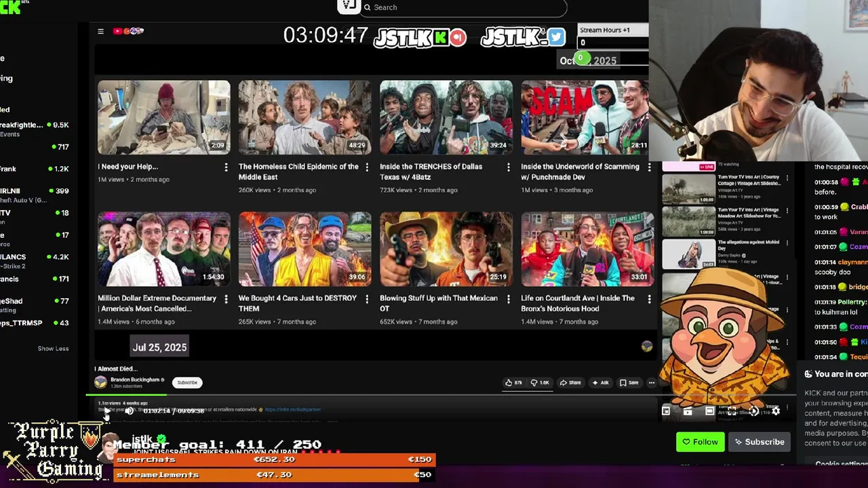
Task: Open the Blowing Stuff Up with That Mexican OT thumbnail
Action: click(446, 249)
